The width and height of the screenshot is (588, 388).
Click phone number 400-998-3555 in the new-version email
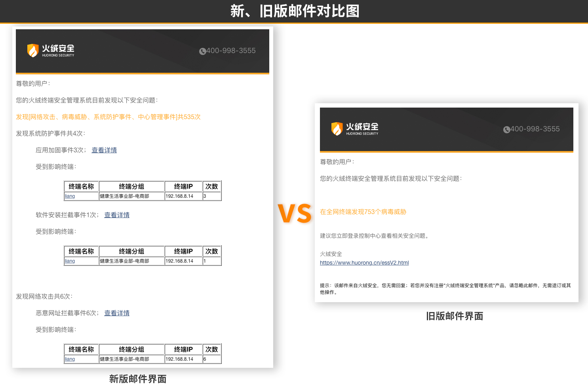click(x=231, y=51)
